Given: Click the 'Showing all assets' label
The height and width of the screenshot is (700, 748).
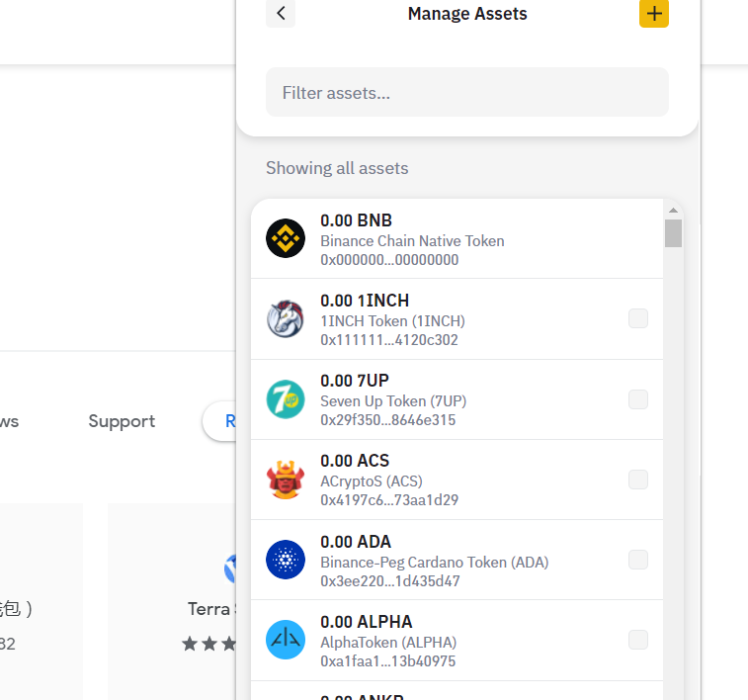Looking at the screenshot, I should pos(337,168).
